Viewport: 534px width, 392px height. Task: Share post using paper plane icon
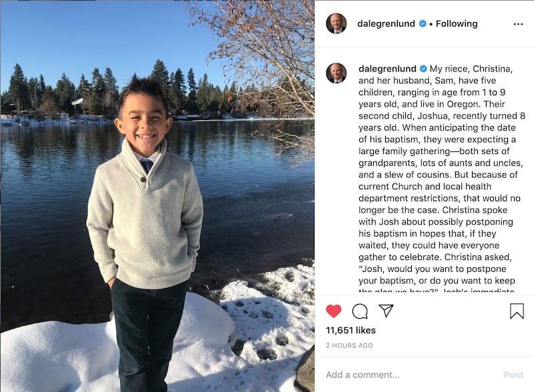(386, 311)
